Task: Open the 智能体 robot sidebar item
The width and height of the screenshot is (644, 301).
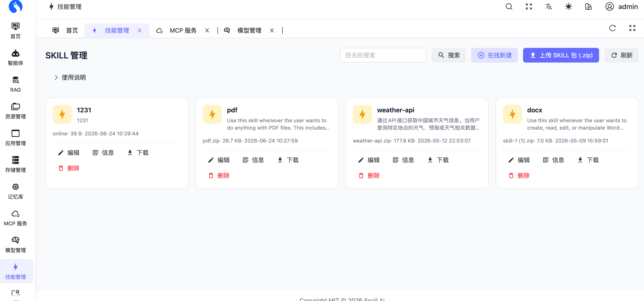Action: coord(16,58)
